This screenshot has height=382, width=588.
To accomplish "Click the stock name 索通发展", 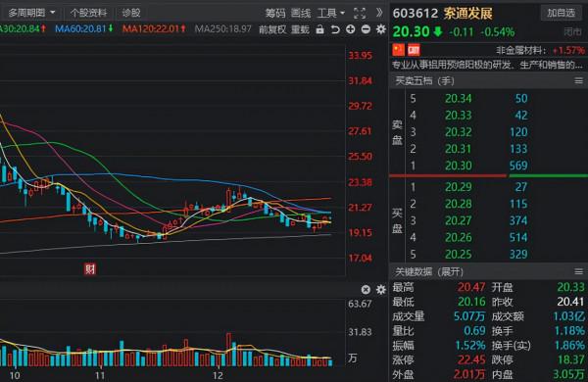I will [x=467, y=14].
